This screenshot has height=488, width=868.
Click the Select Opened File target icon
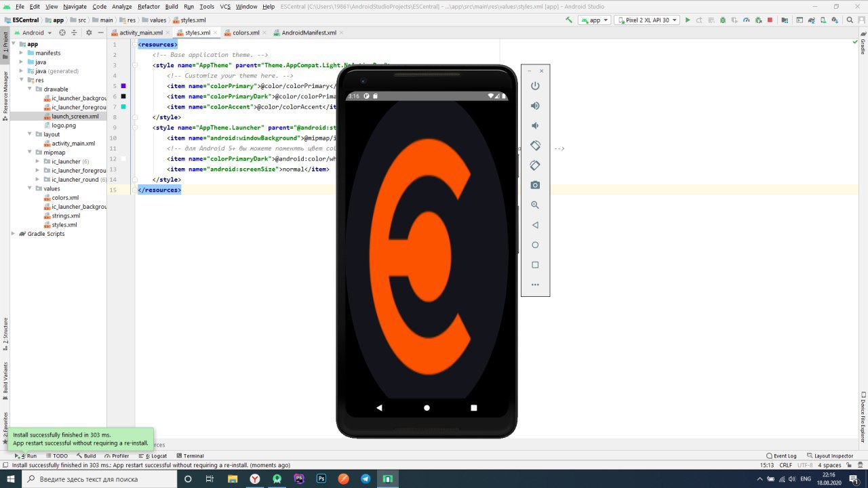click(x=62, y=33)
